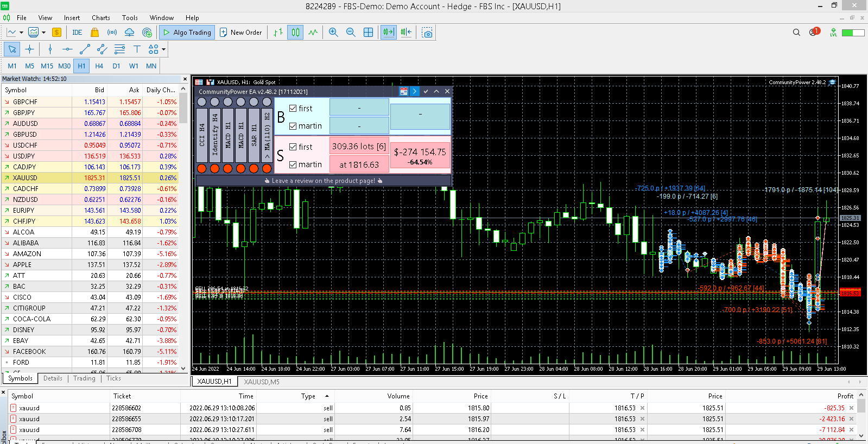The image size is (868, 444).
Task: Draw a horizontal line on chart
Action: 67,49
